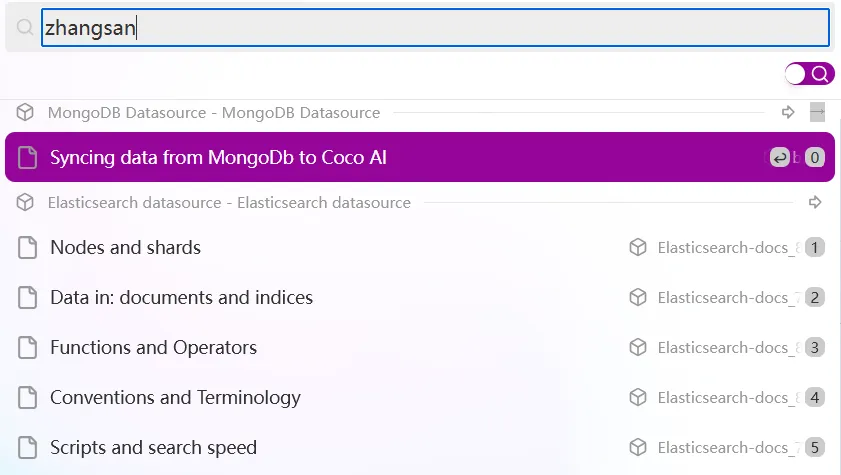Click the magnifier search icon in search bar

point(25,27)
